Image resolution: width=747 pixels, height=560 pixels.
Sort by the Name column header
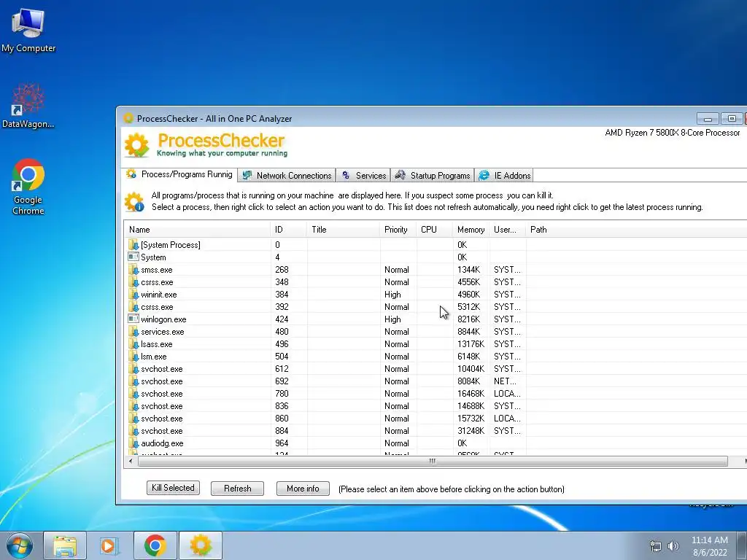tap(197, 230)
